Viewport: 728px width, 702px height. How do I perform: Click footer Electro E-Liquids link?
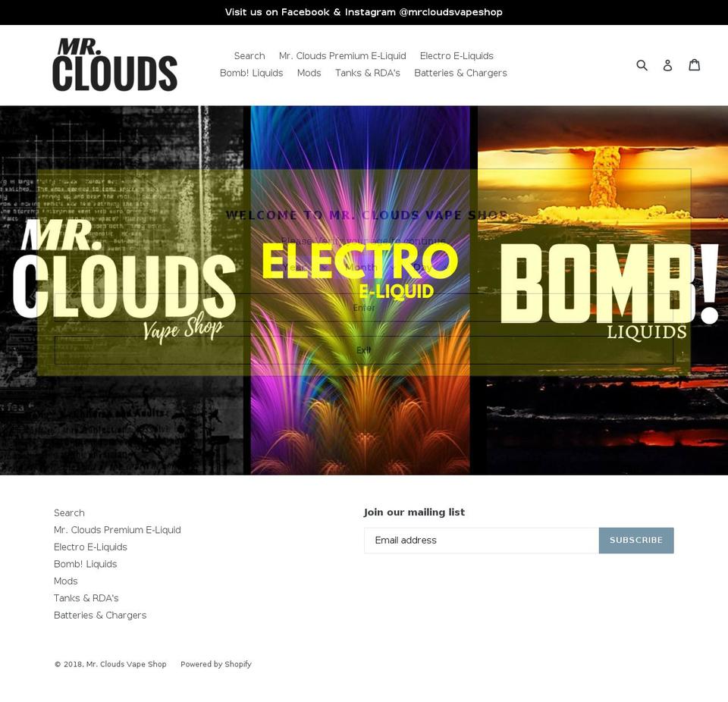pyautogui.click(x=90, y=547)
